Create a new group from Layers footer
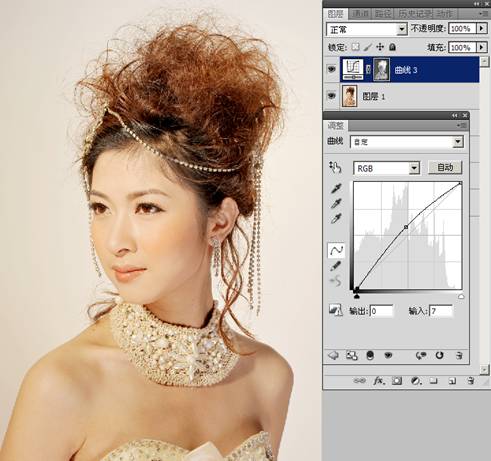491x461 pixels. coord(433,381)
